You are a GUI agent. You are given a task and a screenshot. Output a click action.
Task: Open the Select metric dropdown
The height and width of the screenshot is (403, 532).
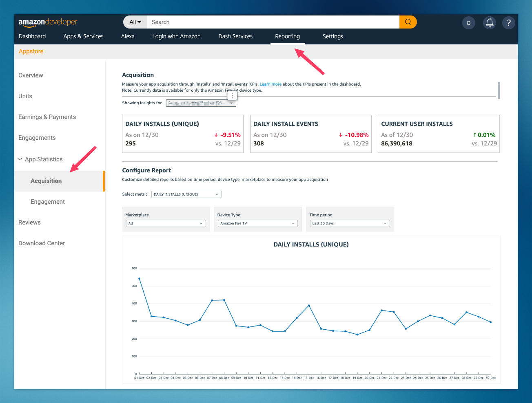186,194
